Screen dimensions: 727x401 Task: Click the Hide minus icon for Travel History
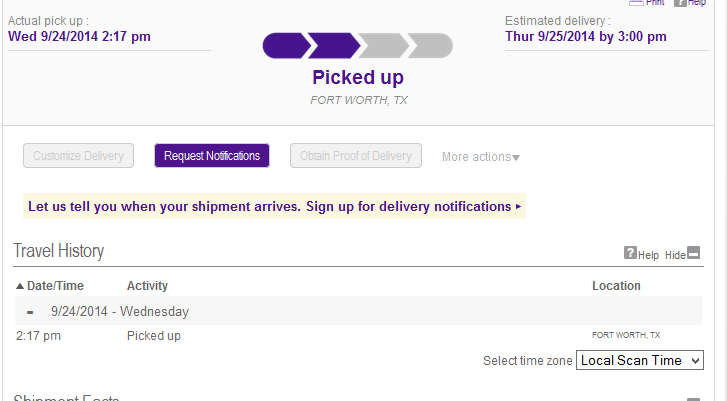(694, 254)
